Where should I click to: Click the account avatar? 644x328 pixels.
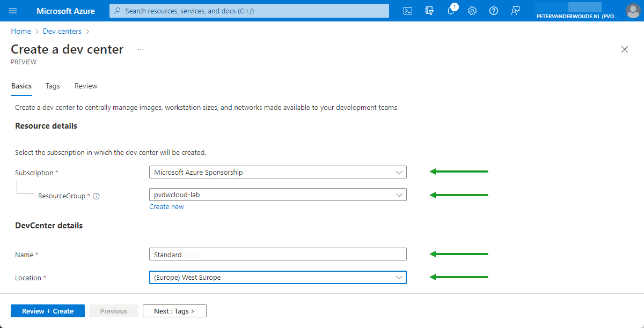pos(632,11)
